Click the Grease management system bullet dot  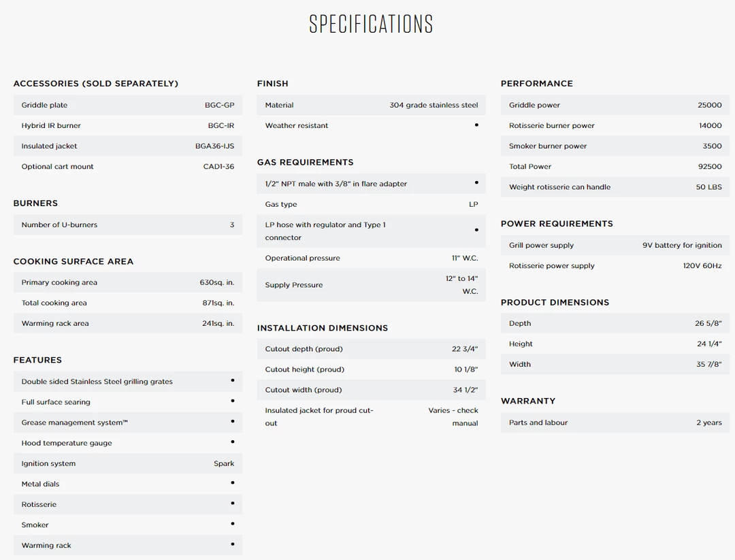click(x=233, y=422)
